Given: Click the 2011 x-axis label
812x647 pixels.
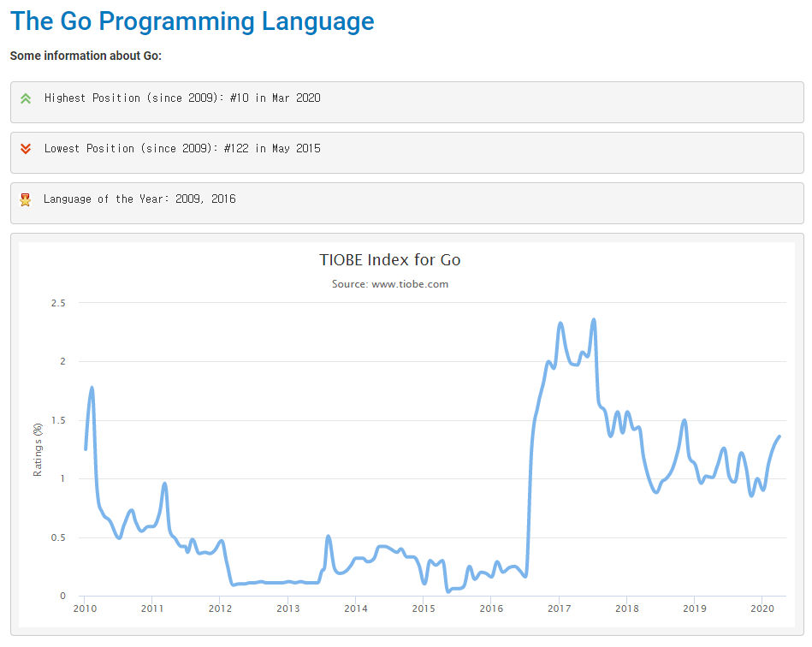Looking at the screenshot, I should pyautogui.click(x=152, y=608).
